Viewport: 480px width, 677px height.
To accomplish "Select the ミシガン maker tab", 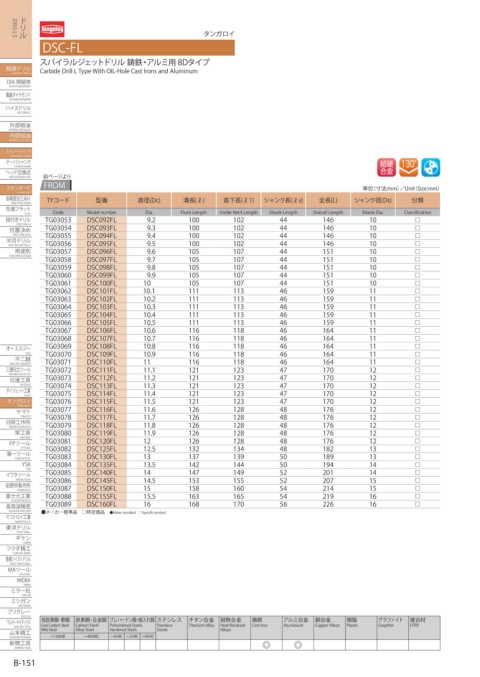I will [16, 602].
